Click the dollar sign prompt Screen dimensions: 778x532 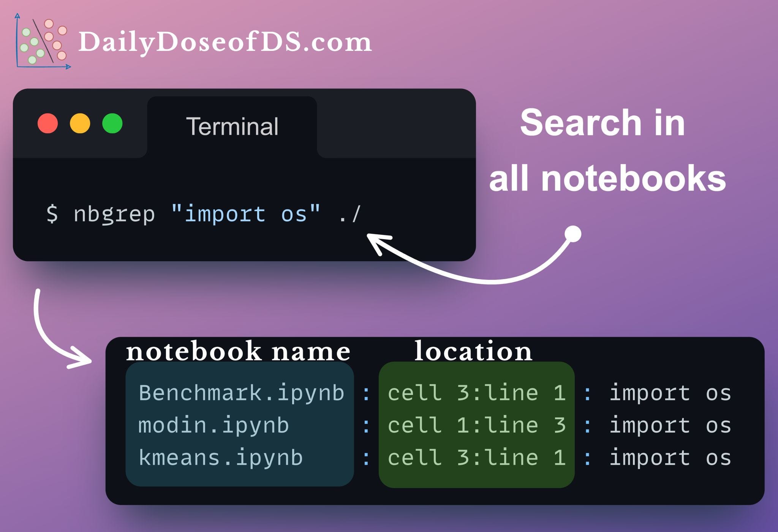point(52,214)
